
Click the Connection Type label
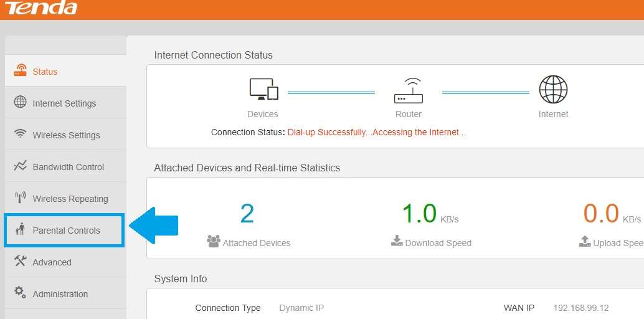(x=228, y=308)
